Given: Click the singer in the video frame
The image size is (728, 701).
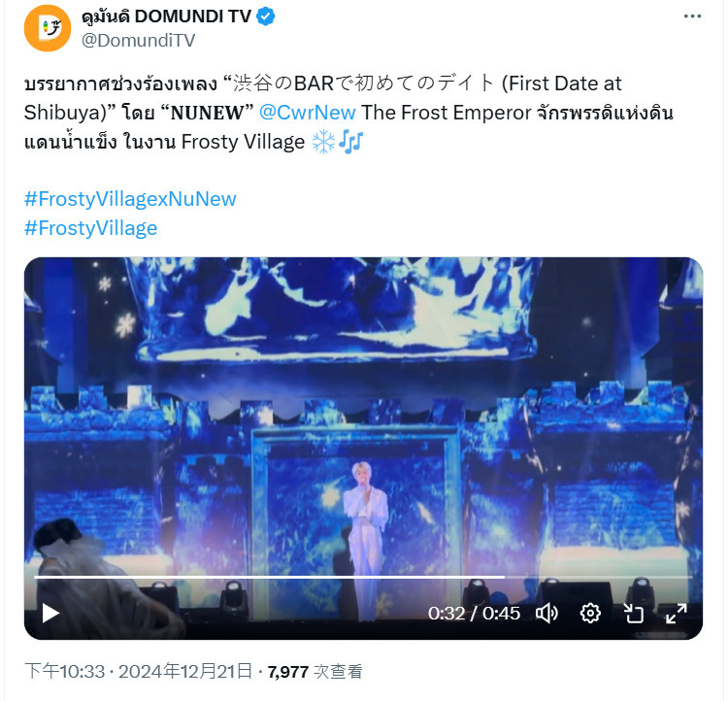Looking at the screenshot, I should (367, 529).
